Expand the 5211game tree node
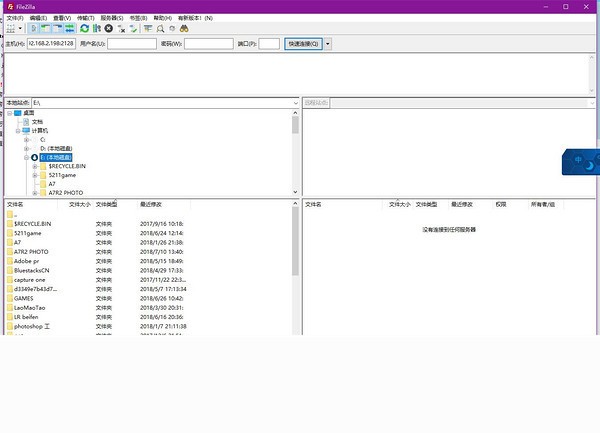 point(35,175)
